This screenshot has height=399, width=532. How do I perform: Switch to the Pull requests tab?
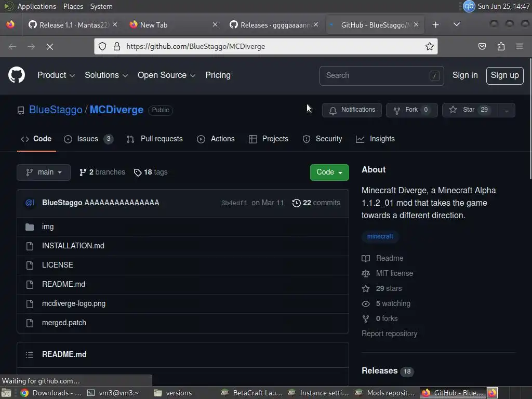click(154, 139)
